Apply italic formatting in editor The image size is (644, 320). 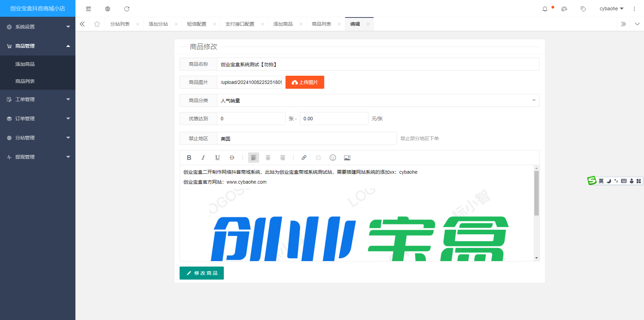(x=203, y=158)
